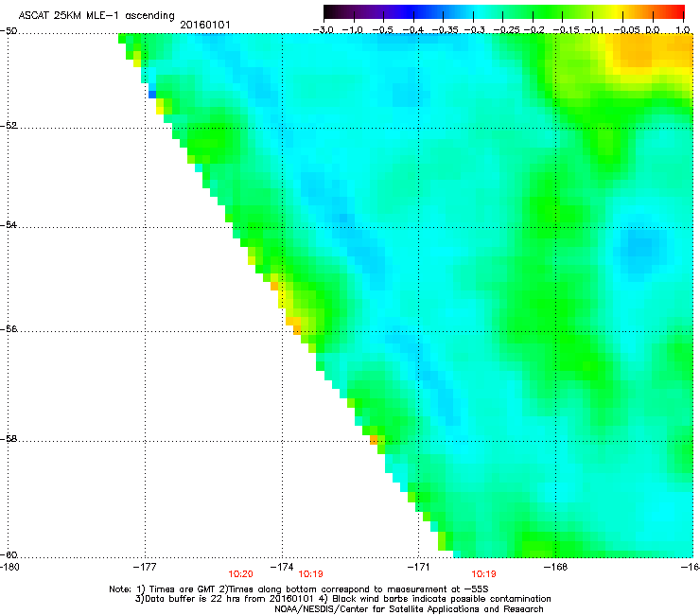Screen dimensions: 700x615
Task: Click the -174 longitude axis label
Action: pos(282,567)
